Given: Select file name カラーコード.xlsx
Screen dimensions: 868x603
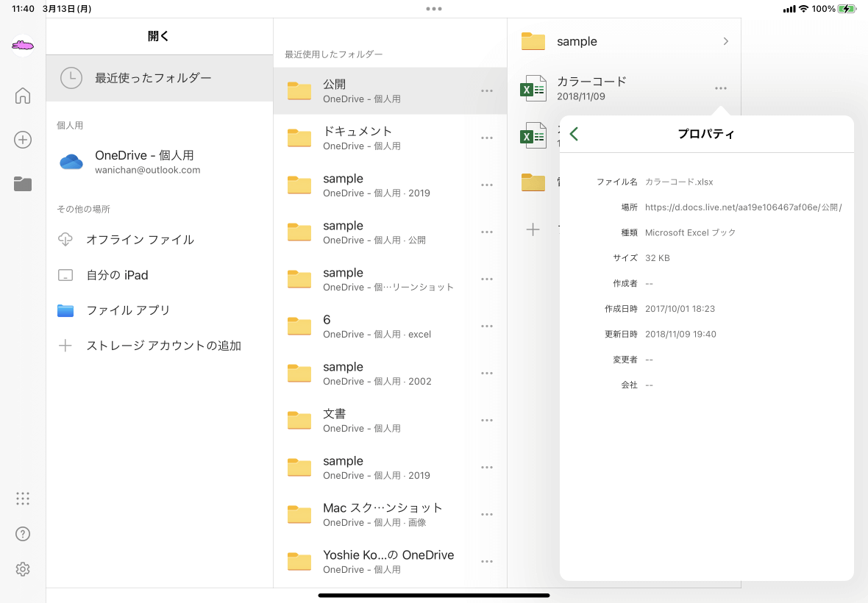Looking at the screenshot, I should 679,182.
